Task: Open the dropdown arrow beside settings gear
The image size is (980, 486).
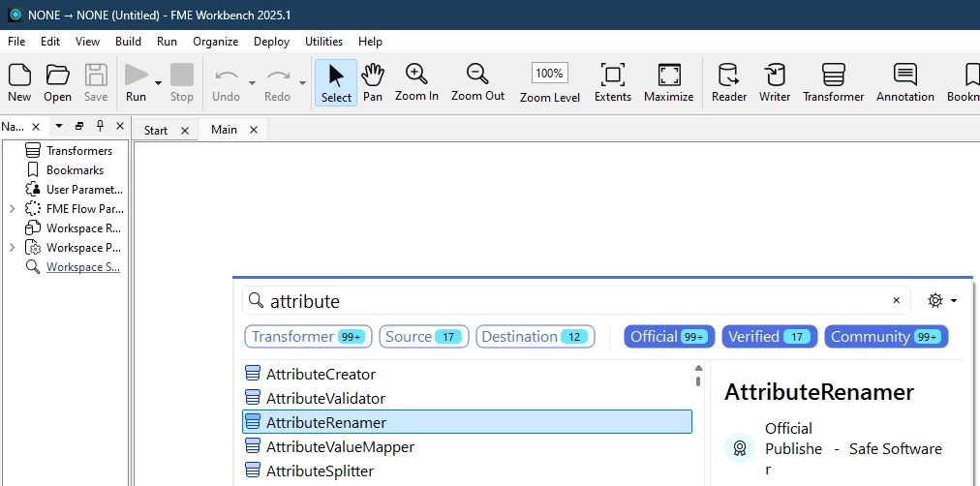Action: (x=954, y=301)
